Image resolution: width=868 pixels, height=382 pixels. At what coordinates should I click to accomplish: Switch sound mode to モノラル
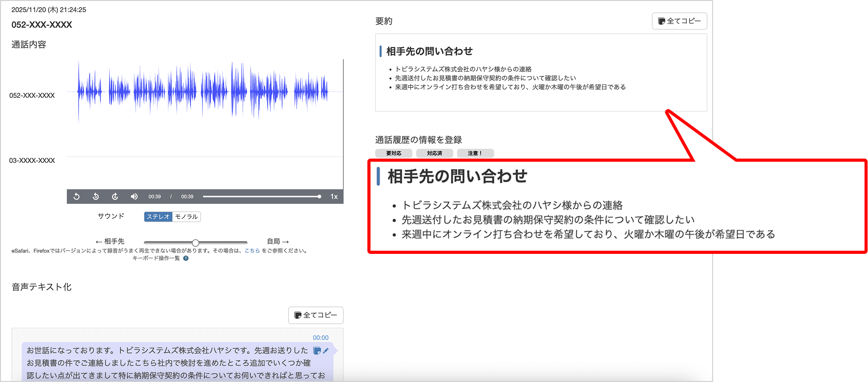186,217
